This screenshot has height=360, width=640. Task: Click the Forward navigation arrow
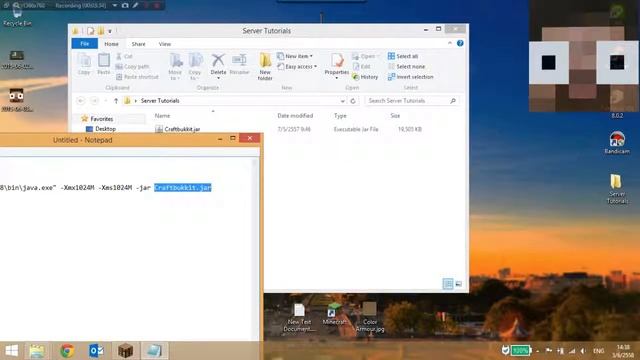(94, 101)
